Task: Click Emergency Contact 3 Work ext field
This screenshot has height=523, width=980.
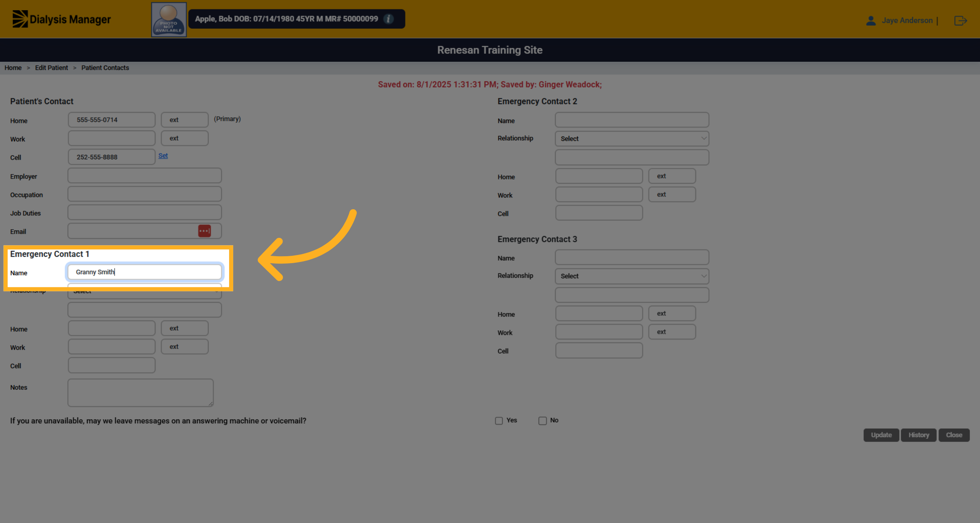Action: [x=672, y=332]
